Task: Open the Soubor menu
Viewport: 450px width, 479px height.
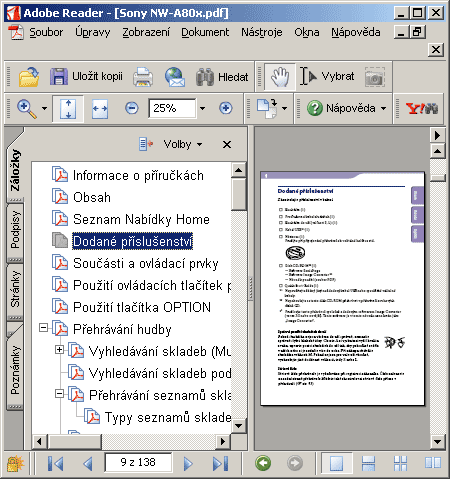Action: 46,32
